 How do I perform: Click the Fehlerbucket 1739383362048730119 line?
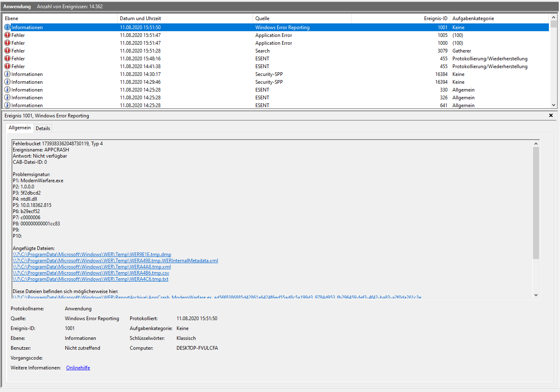pyautogui.click(x=57, y=144)
